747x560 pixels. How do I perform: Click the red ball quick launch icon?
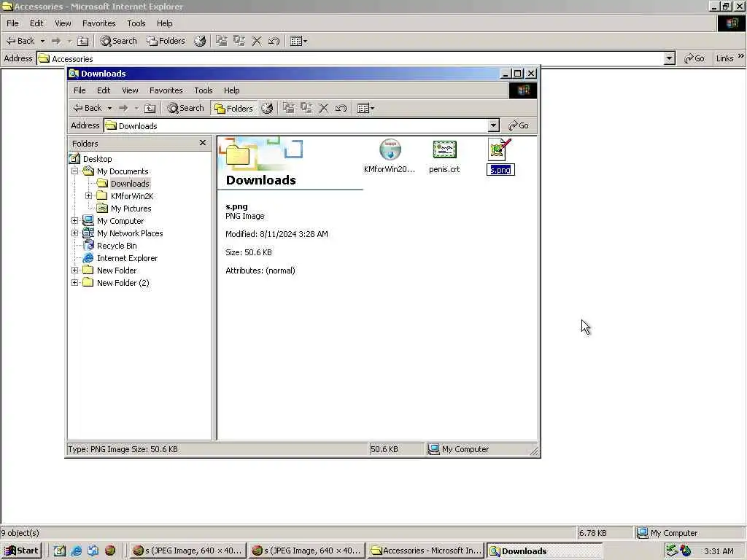click(110, 551)
